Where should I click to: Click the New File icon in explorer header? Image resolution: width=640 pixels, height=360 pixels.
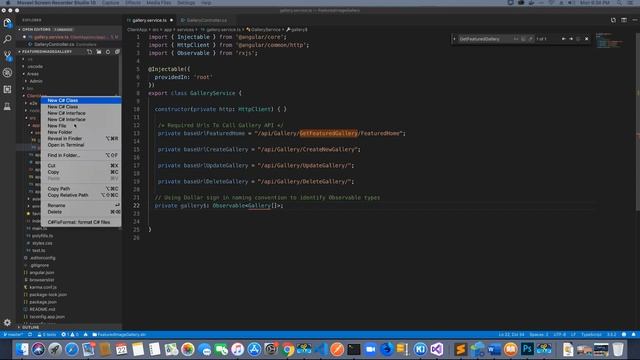click(x=89, y=52)
